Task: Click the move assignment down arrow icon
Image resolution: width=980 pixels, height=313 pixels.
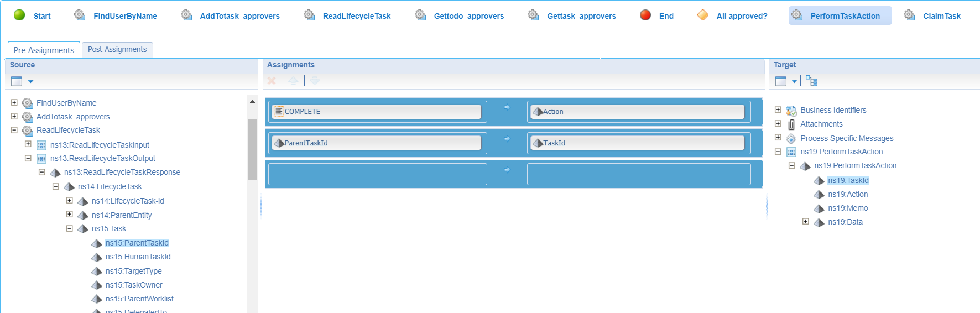Action: tap(315, 81)
